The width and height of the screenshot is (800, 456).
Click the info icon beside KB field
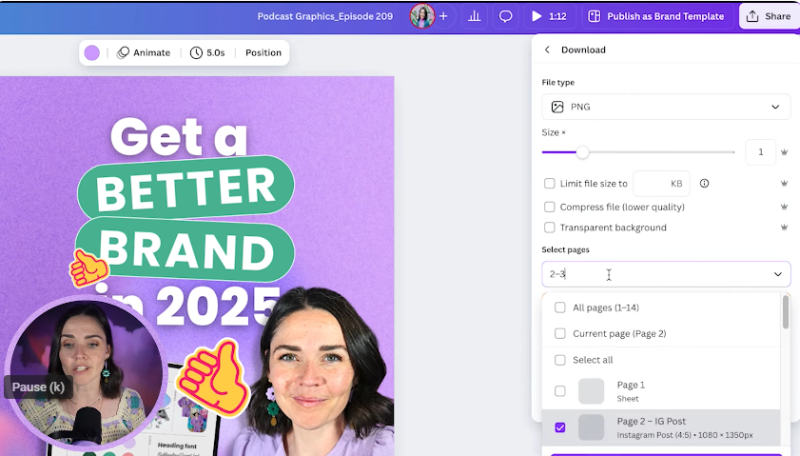pos(704,183)
